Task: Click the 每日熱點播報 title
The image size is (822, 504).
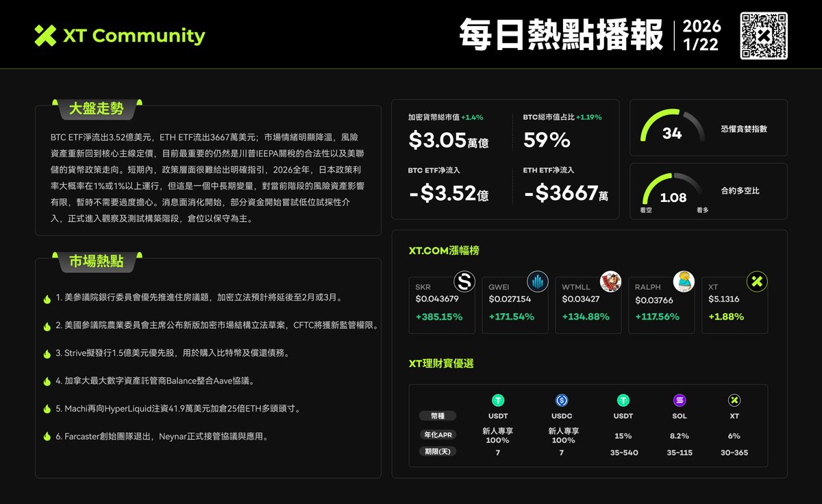Action: click(x=561, y=35)
